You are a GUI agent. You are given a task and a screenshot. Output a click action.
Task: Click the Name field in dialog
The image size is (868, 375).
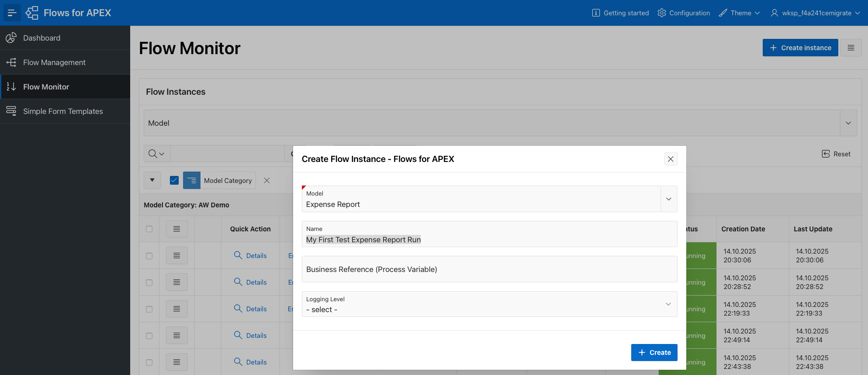tap(489, 234)
